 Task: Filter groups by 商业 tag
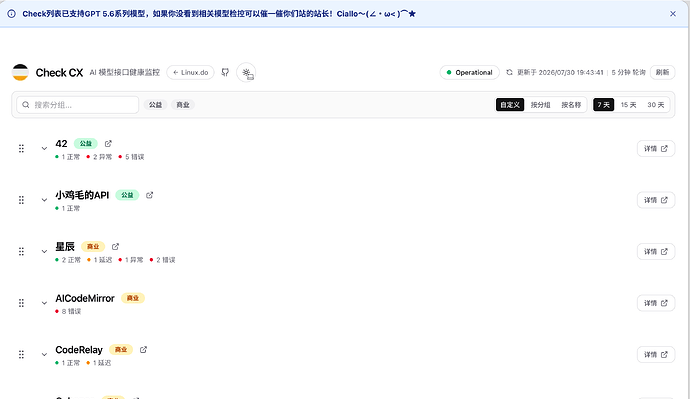pos(183,105)
